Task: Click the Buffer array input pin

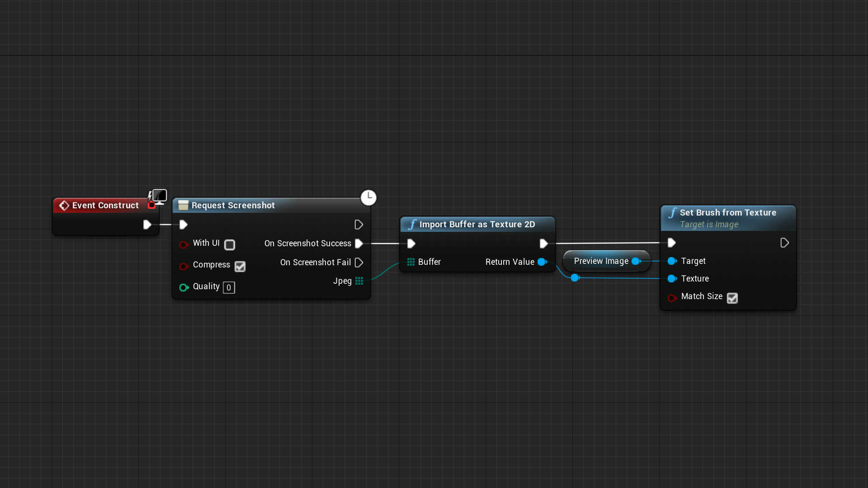Action: click(411, 262)
